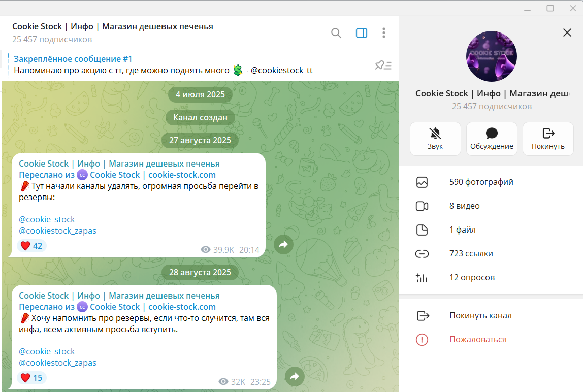
Task: Open @cookie_stock link in 28 августа message
Action: [47, 351]
